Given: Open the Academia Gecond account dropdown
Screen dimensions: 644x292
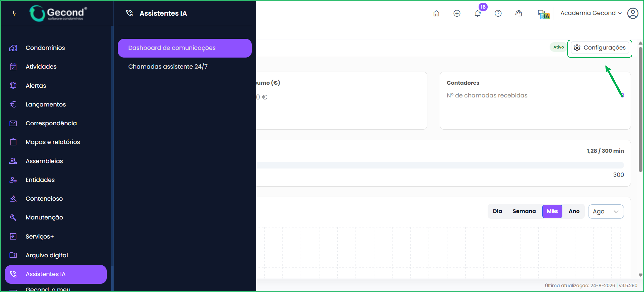Looking at the screenshot, I should pyautogui.click(x=591, y=13).
